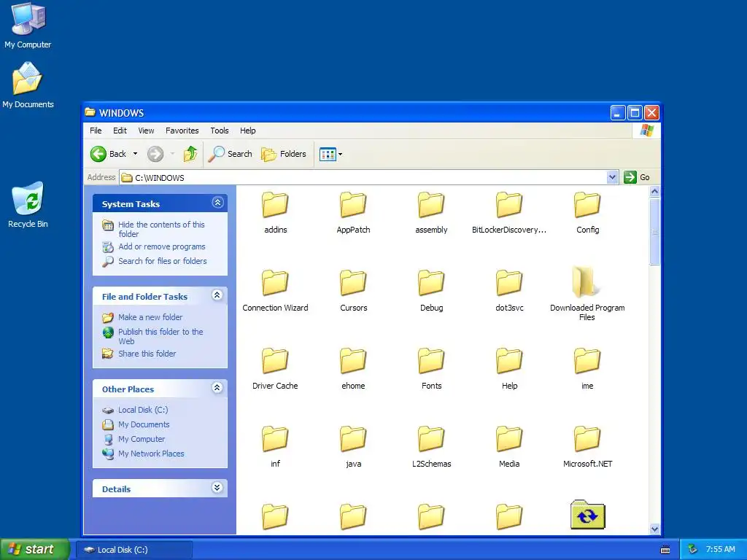Click Local Disk (C:) taskbar button
This screenshot has height=560, width=747.
pyautogui.click(x=134, y=550)
